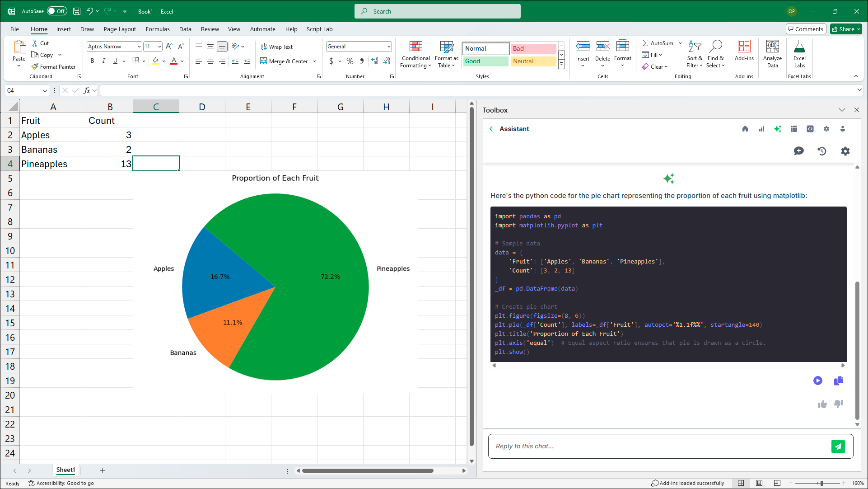
Task: Expand the font name dropdown
Action: pos(139,47)
